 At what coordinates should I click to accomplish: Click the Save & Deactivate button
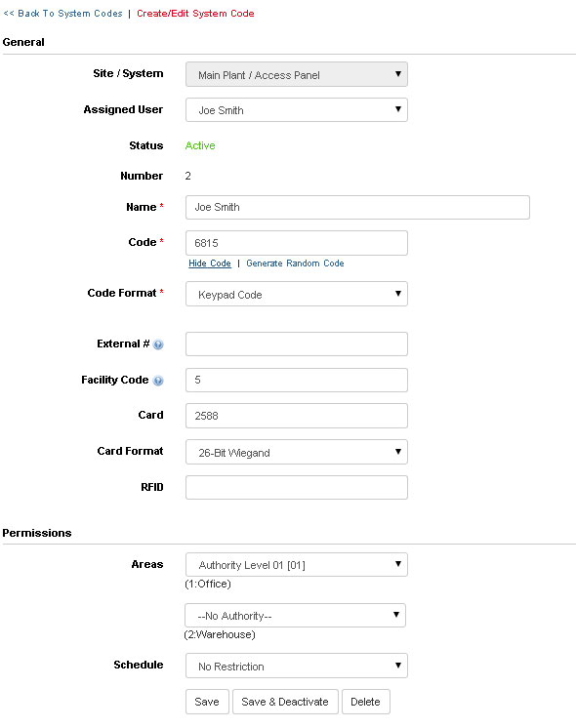[285, 702]
